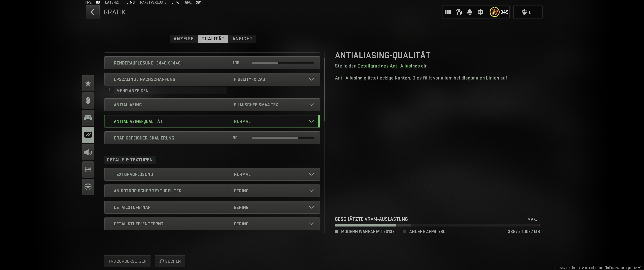This screenshot has height=270, width=644.
Task: Open the favorites star settings category
Action: pyautogui.click(x=88, y=83)
